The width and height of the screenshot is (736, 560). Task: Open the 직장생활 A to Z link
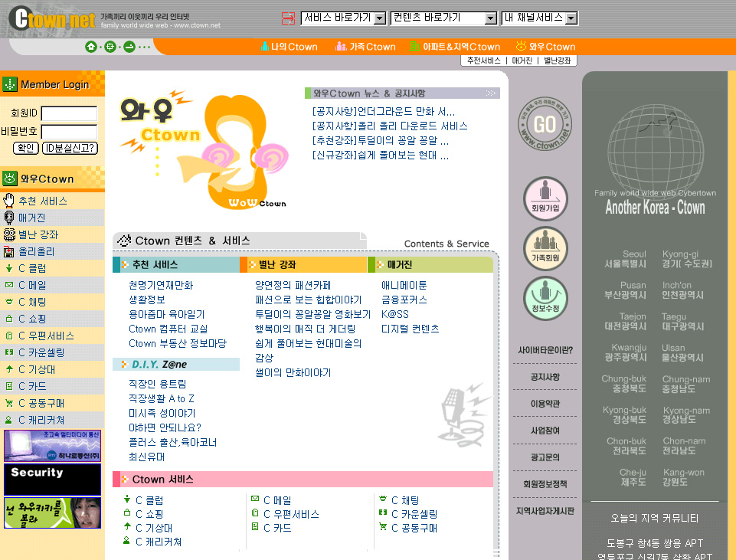[161, 398]
